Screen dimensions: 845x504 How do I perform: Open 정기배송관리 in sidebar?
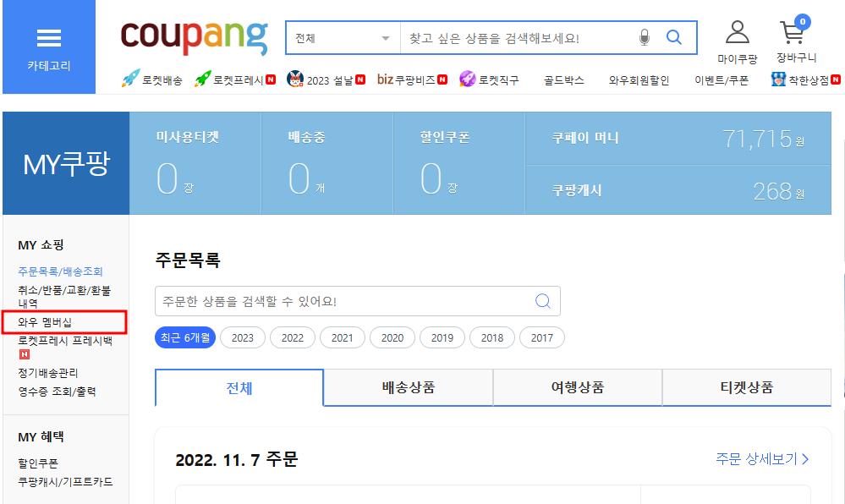click(48, 373)
